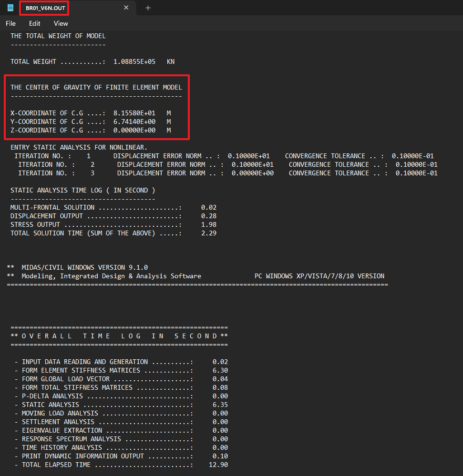463x476 pixels.
Task: Click the MIDAS/CIVIL WINDOWS VERSION 9.1.0 text
Action: [84, 267]
